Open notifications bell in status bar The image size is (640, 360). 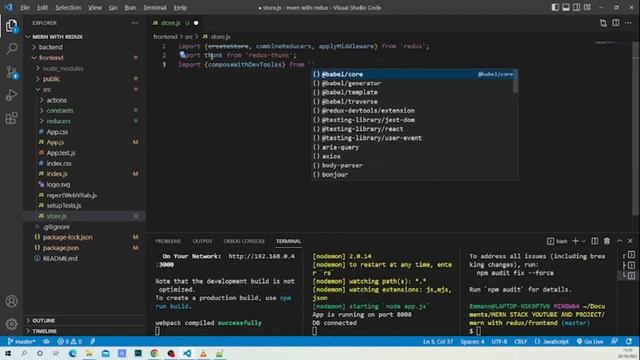629,342
